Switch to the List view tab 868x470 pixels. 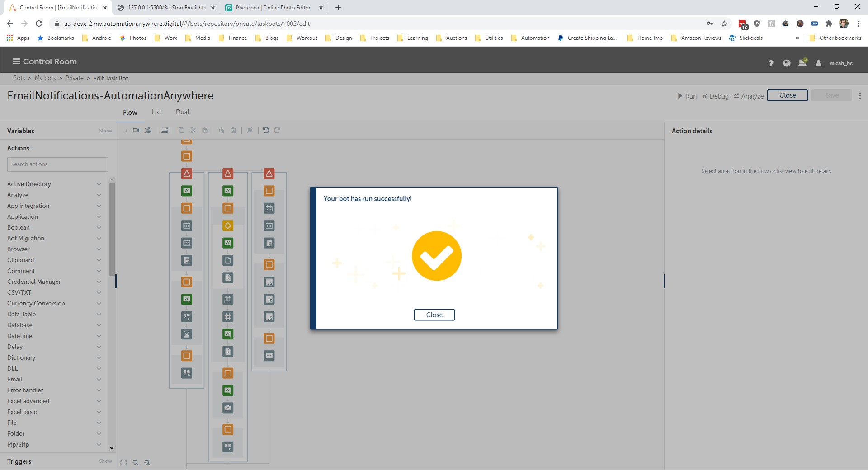coord(156,112)
